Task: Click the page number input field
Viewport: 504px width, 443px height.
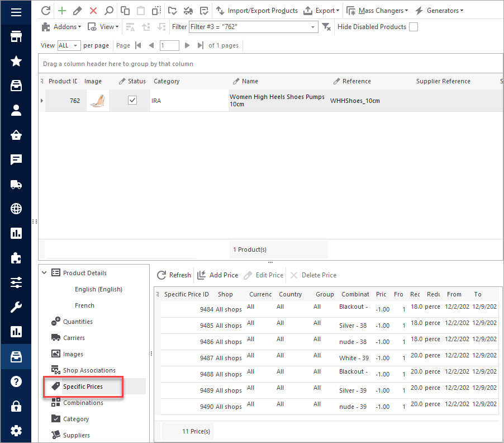Action: 169,45
